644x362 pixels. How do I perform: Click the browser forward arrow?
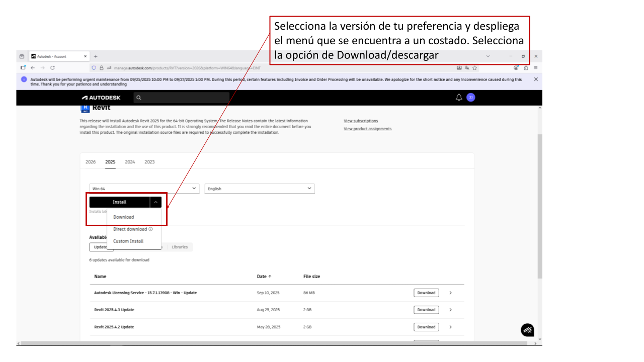pyautogui.click(x=42, y=67)
